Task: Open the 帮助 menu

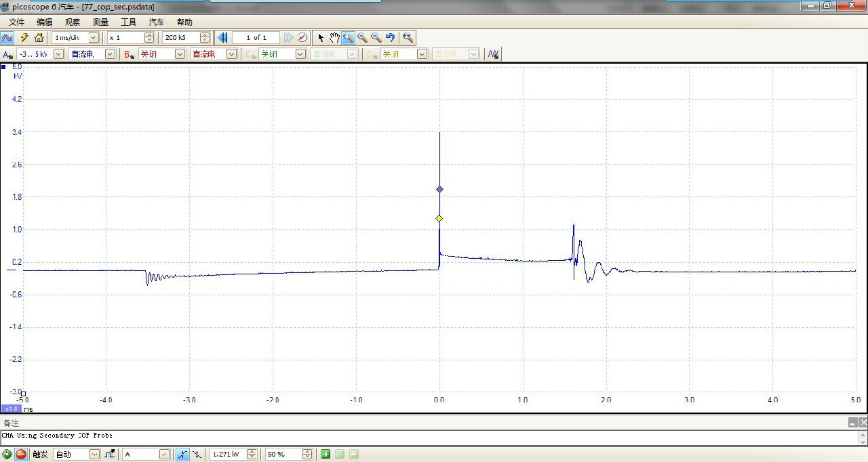Action: (x=184, y=22)
